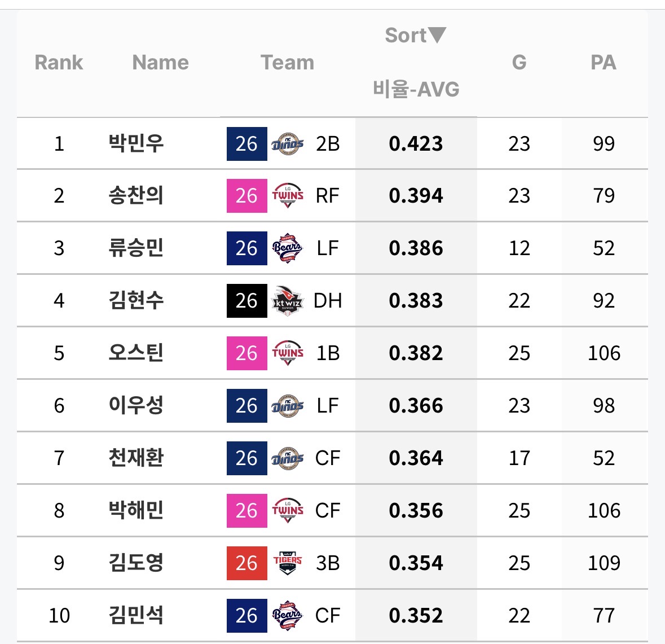Click the Tigers logo beside 김도영
This screenshot has height=644, width=665.
point(288,563)
